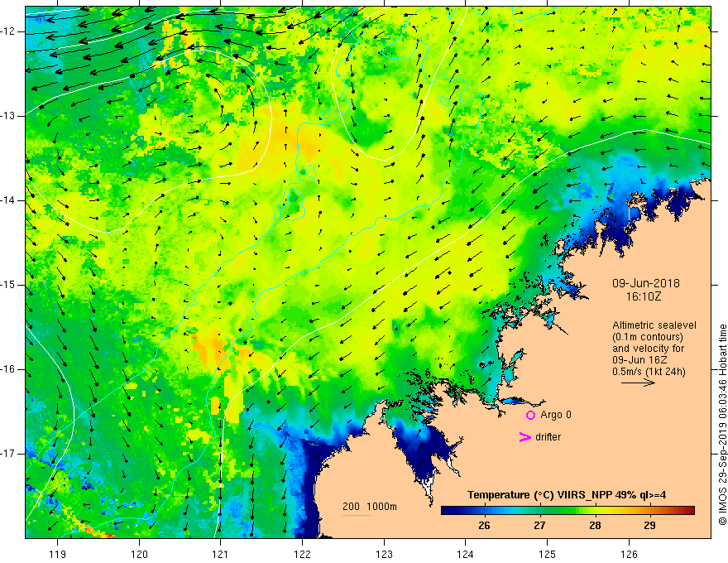Click the 'Temperature (°C) VIIRS_NPP 49% ql>=4' title
Screen dimensions: 728x563
click(567, 495)
